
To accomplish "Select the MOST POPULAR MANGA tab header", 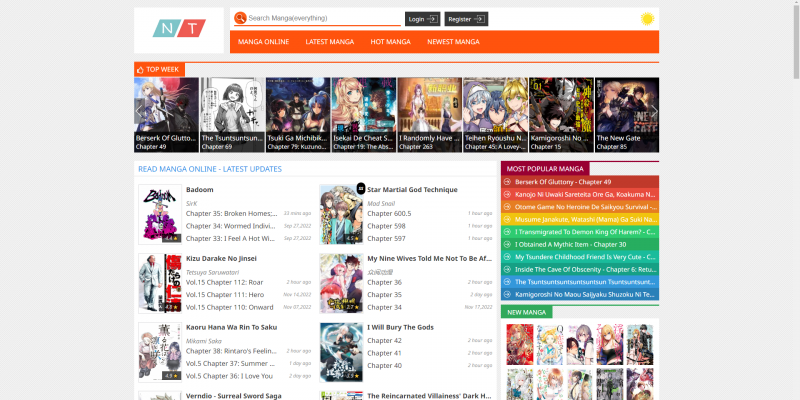I will [x=545, y=169].
